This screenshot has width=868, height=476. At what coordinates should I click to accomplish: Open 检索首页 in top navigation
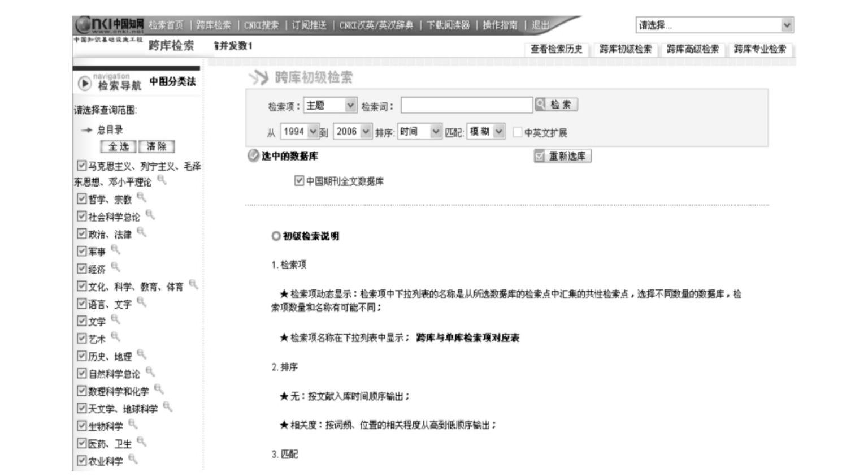pos(166,25)
